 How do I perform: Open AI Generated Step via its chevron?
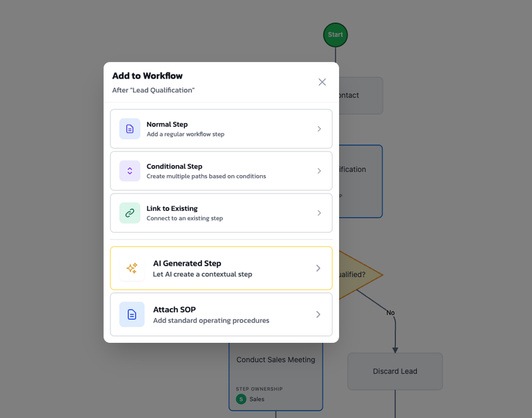point(318,268)
